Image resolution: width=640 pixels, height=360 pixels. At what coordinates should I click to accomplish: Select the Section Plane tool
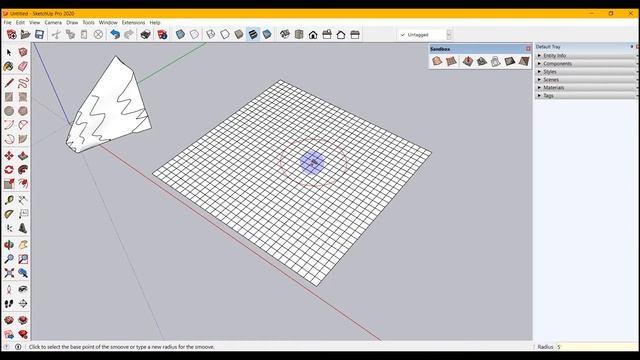coord(23,303)
